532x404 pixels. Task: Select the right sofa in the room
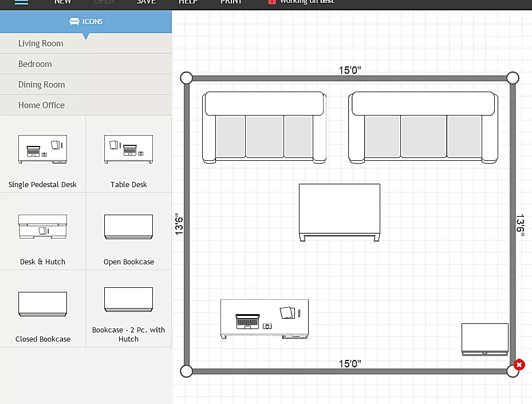tap(423, 128)
